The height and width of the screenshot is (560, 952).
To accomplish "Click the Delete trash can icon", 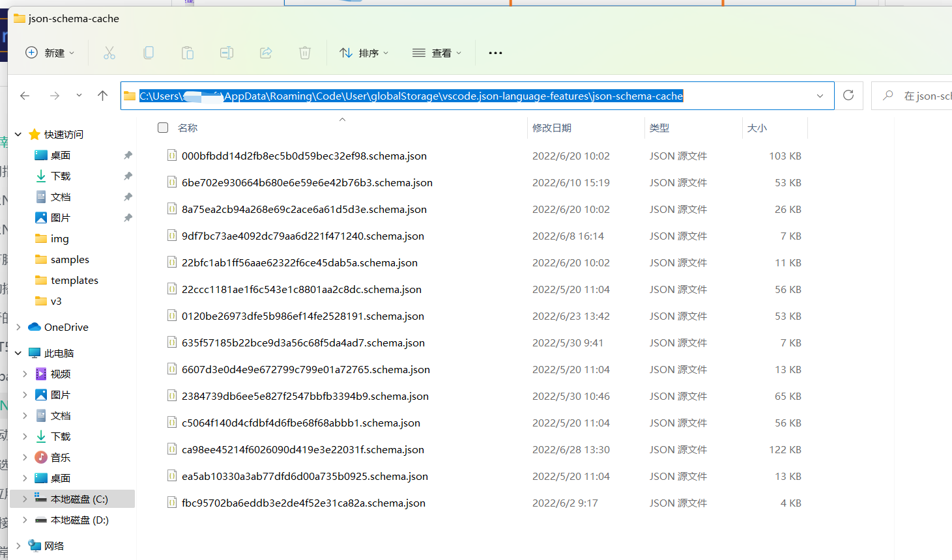I will (x=305, y=53).
